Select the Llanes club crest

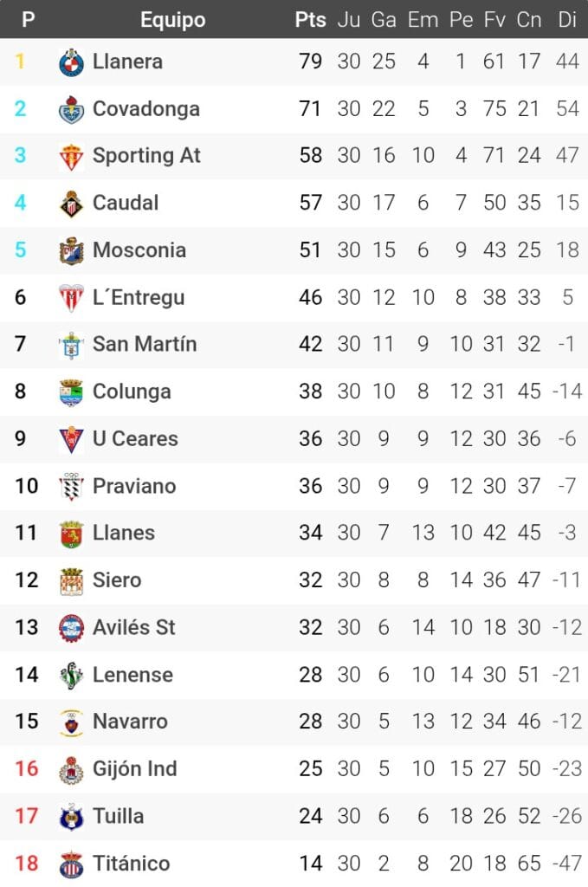click(71, 533)
